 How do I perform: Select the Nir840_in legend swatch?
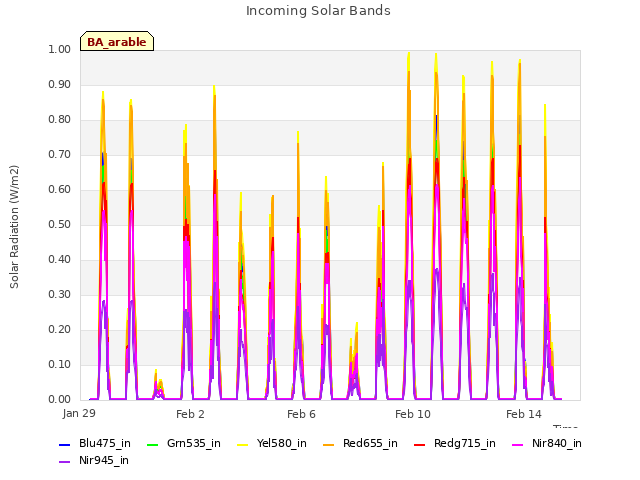coord(518,444)
